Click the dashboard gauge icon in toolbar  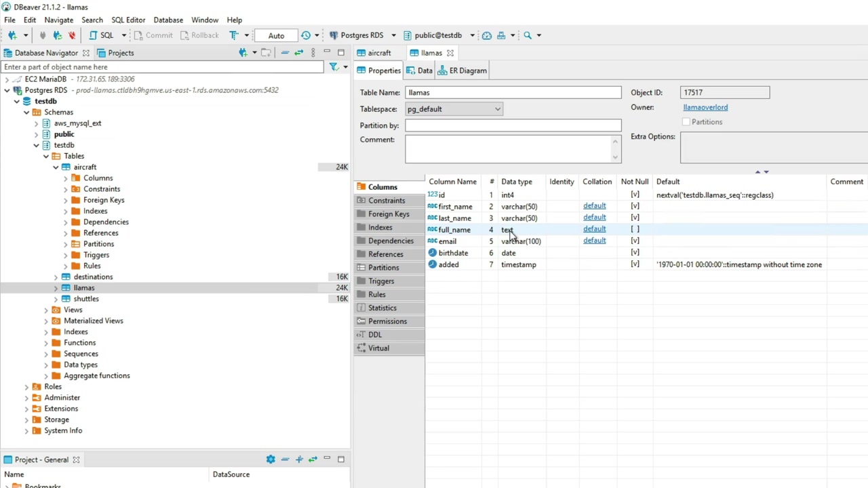pyautogui.click(x=486, y=35)
